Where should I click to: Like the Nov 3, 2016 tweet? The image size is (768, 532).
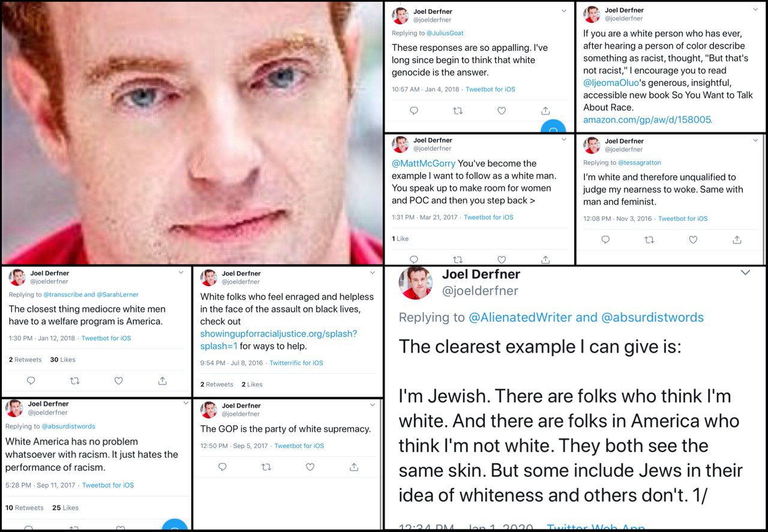693,239
